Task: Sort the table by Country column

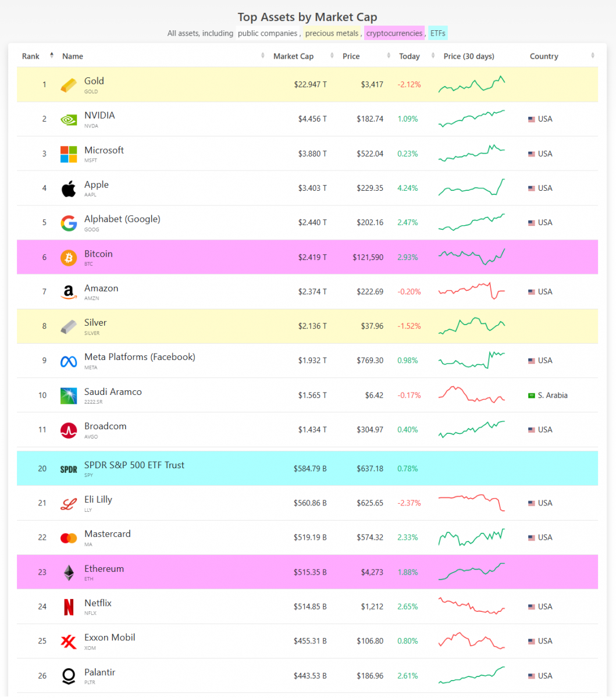Action: [x=544, y=56]
